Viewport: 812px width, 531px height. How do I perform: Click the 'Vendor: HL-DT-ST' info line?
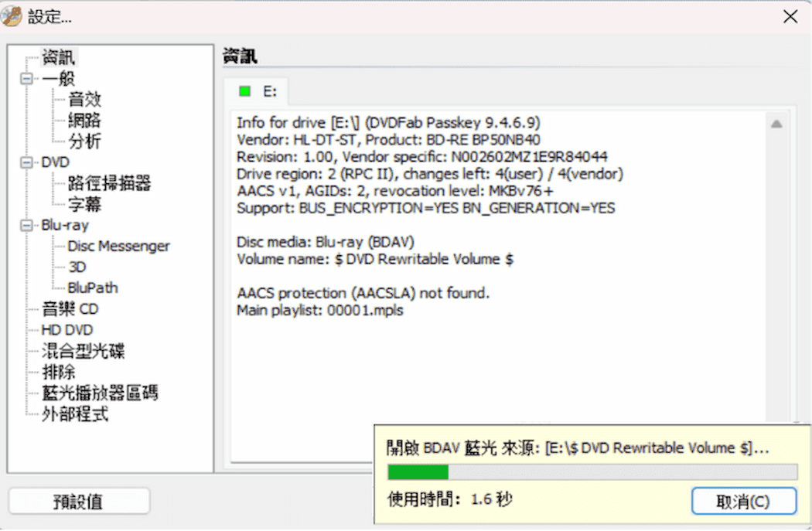point(388,140)
